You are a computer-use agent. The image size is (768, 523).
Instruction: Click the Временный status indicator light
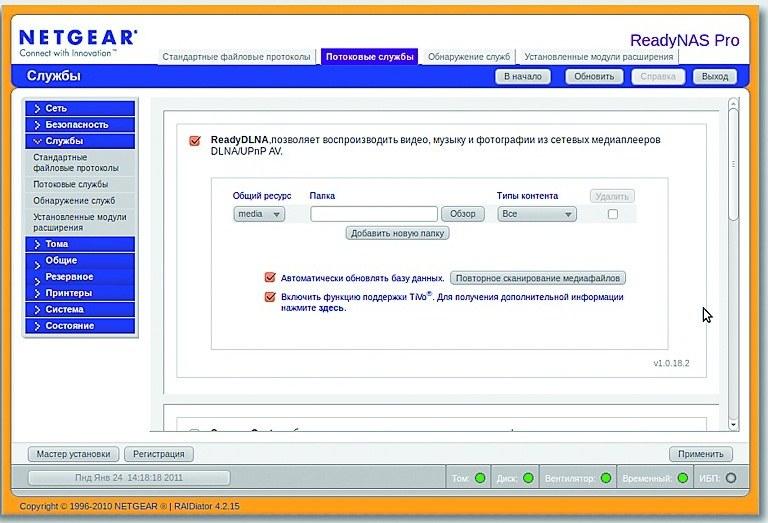(x=682, y=478)
